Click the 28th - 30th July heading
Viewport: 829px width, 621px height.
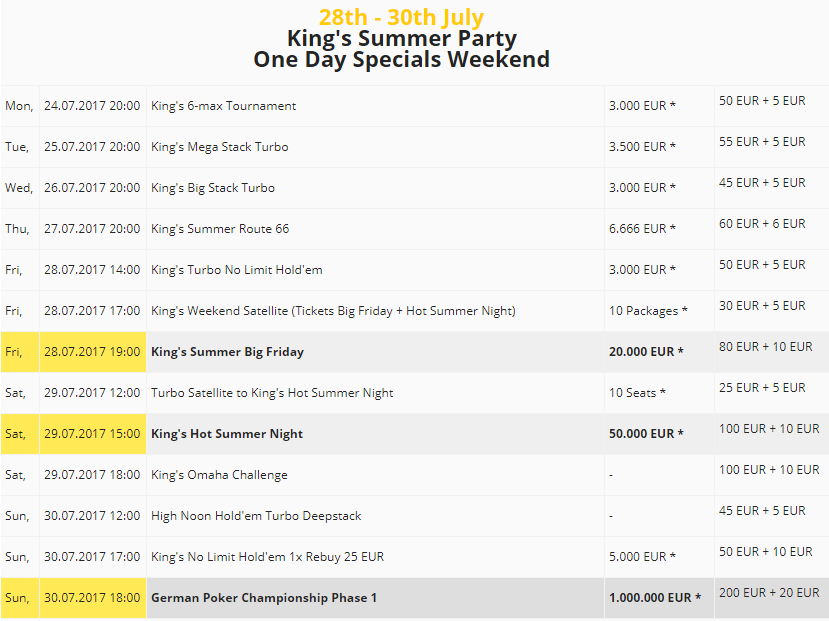[401, 17]
